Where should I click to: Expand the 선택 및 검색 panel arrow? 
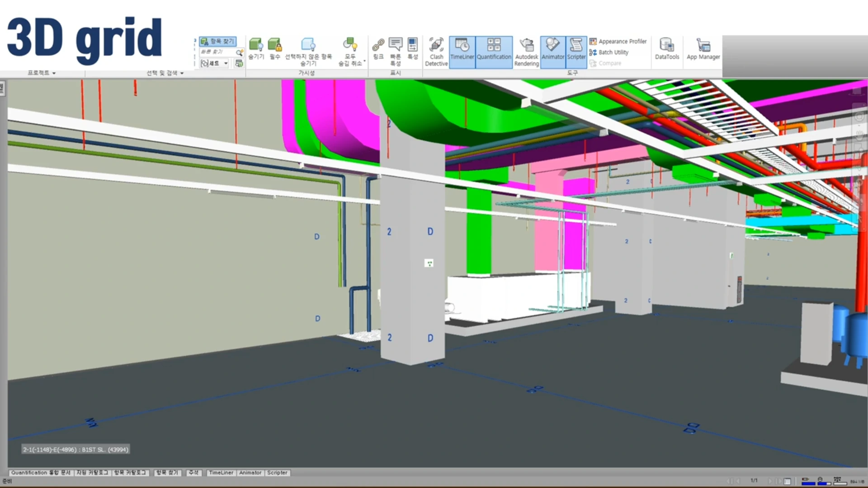[x=182, y=73]
